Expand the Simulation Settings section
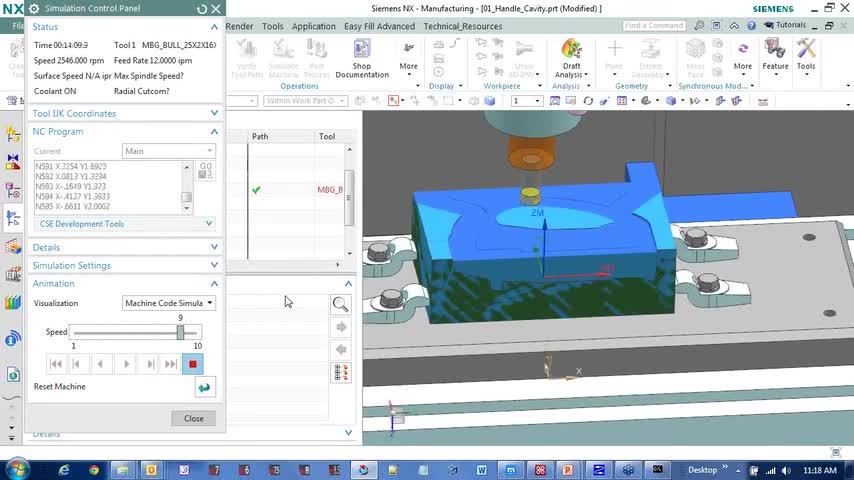This screenshot has width=854, height=480. [214, 265]
